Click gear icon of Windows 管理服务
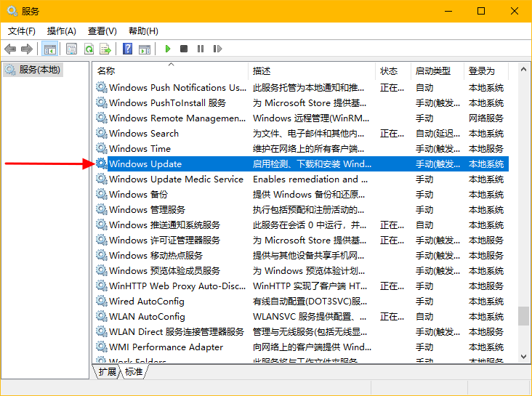 coord(102,209)
